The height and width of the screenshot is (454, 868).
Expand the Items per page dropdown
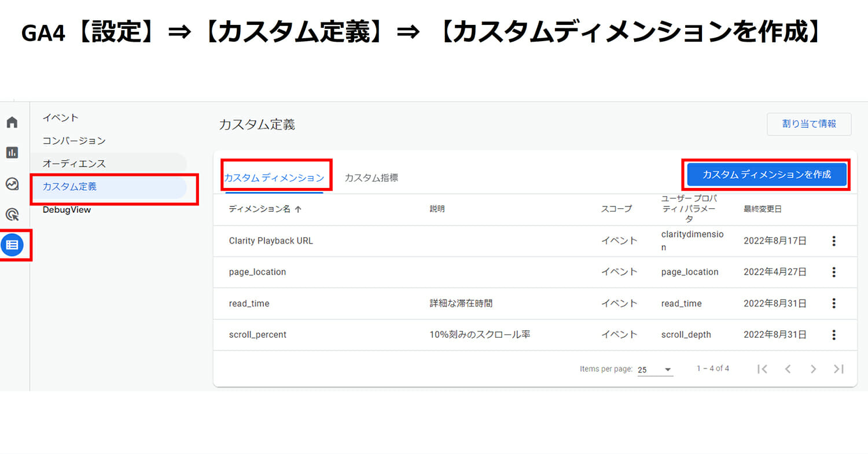(x=656, y=370)
